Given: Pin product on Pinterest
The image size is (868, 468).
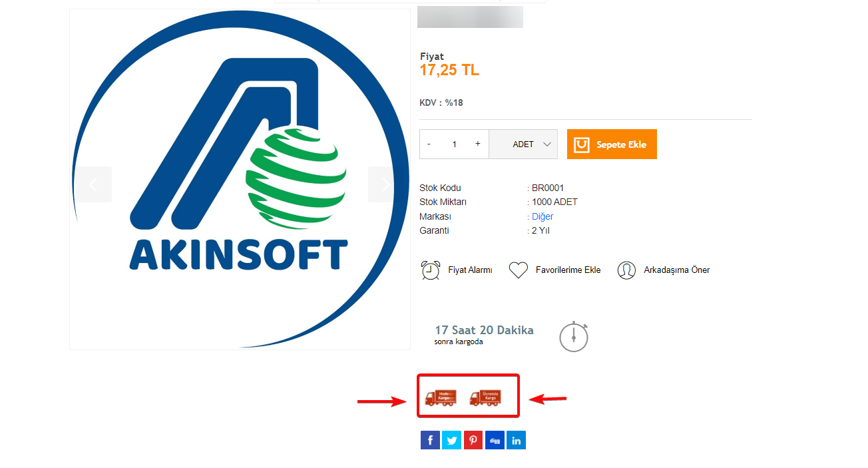Looking at the screenshot, I should click(x=473, y=440).
